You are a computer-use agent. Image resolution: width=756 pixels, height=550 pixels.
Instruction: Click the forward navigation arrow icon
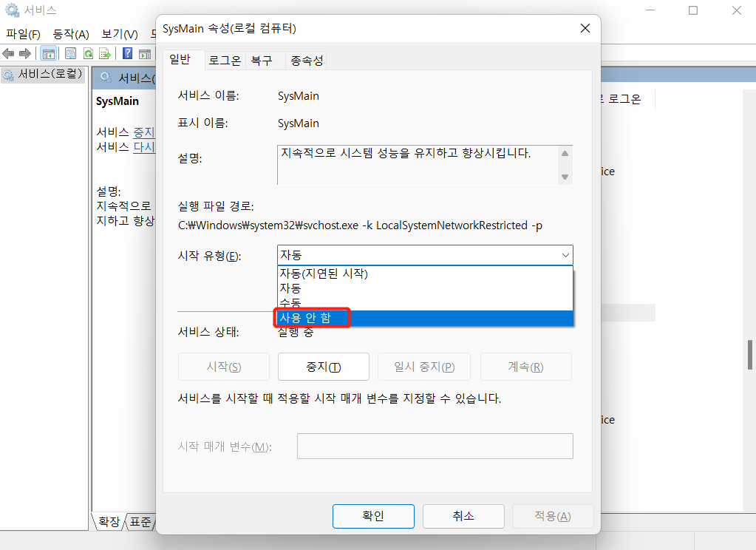(x=24, y=52)
